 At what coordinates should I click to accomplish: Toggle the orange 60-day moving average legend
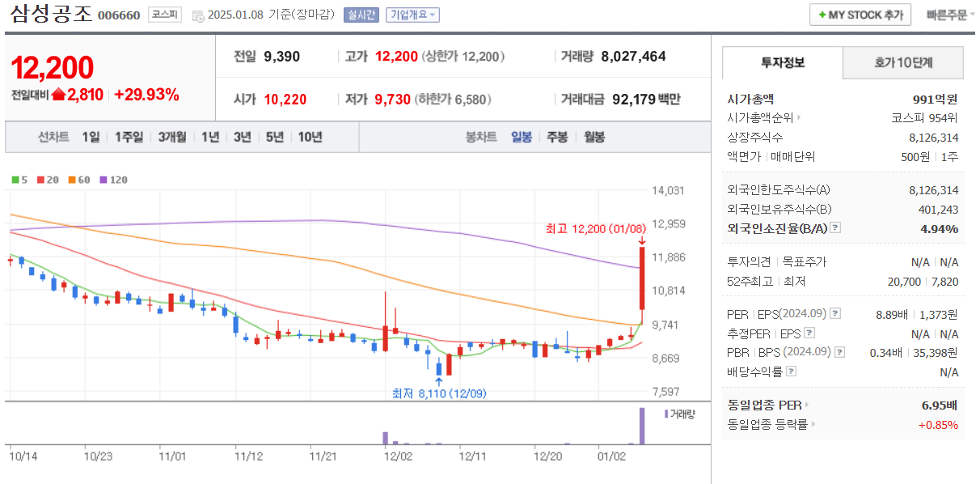[79, 180]
